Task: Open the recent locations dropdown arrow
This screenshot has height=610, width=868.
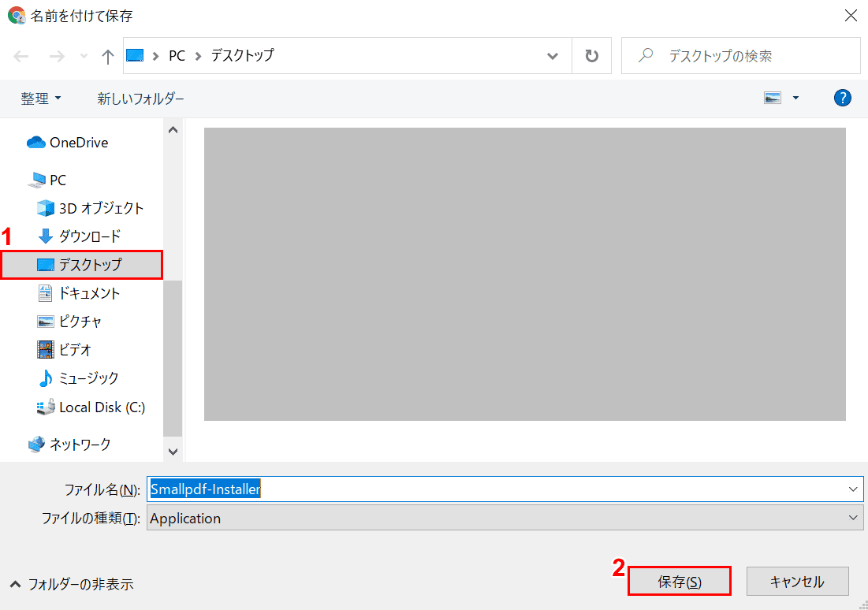Action: [84, 56]
